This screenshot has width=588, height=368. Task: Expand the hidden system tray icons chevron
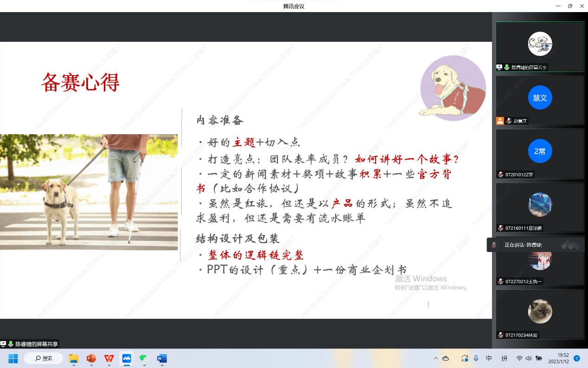click(435, 358)
